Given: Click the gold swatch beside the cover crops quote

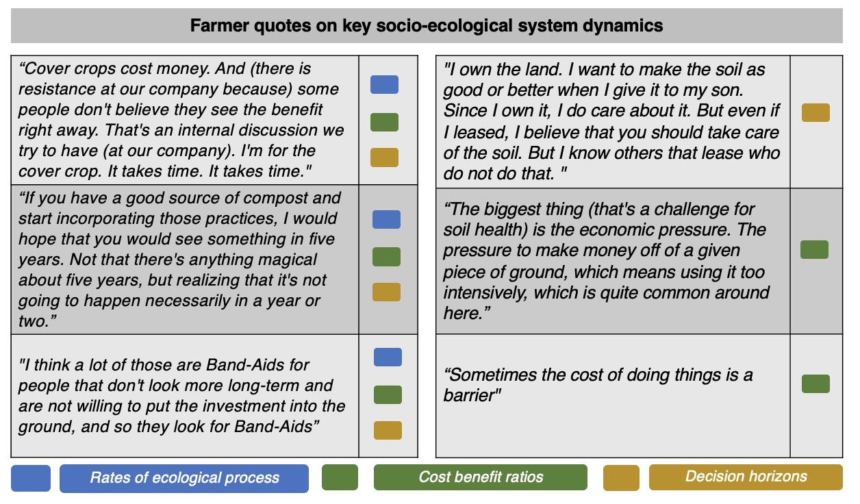Looking at the screenshot, I should [x=384, y=157].
